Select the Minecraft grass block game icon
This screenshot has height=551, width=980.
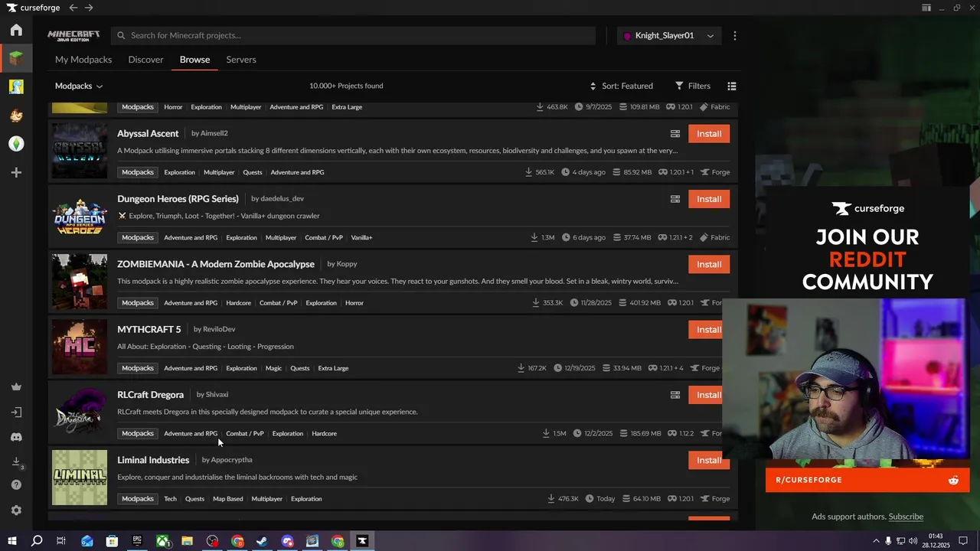pos(16,57)
